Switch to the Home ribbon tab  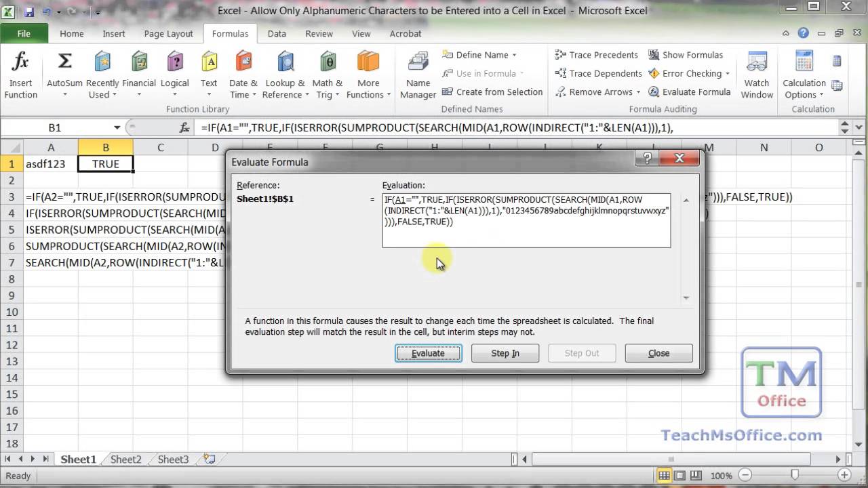point(71,33)
